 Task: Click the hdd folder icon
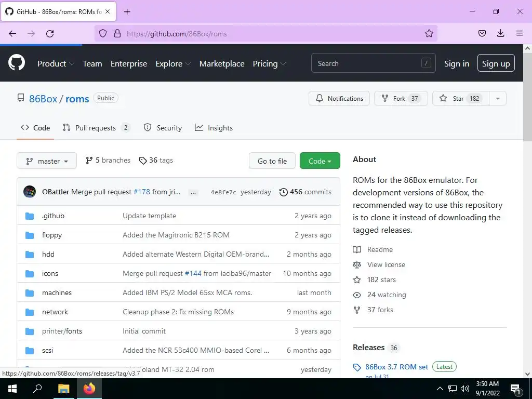point(30,254)
